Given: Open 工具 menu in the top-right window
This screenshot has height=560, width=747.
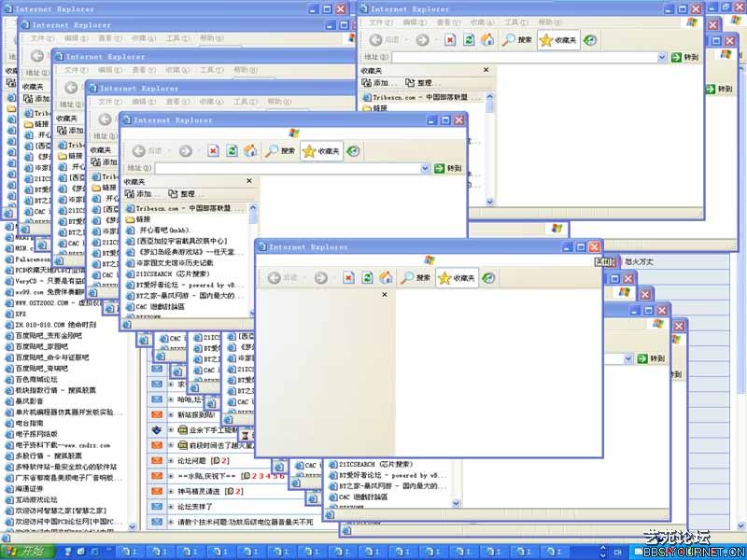Looking at the screenshot, I should pyautogui.click(x=516, y=22).
